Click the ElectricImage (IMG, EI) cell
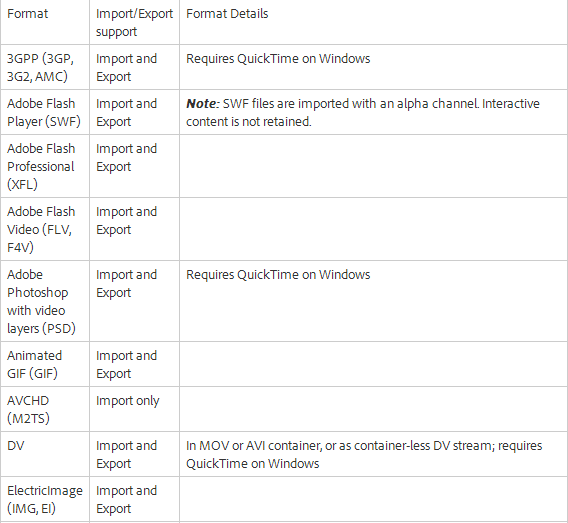This screenshot has height=523, width=568. tap(45, 499)
